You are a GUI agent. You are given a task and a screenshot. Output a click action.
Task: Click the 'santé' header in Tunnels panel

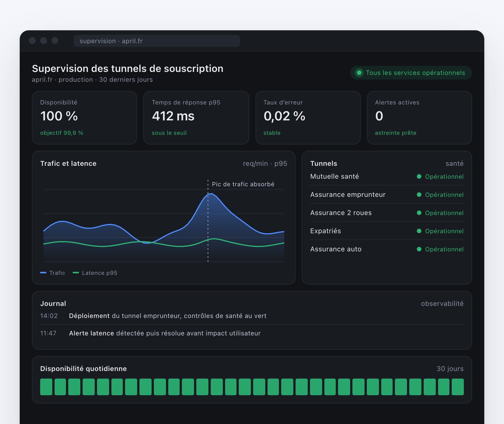(454, 164)
